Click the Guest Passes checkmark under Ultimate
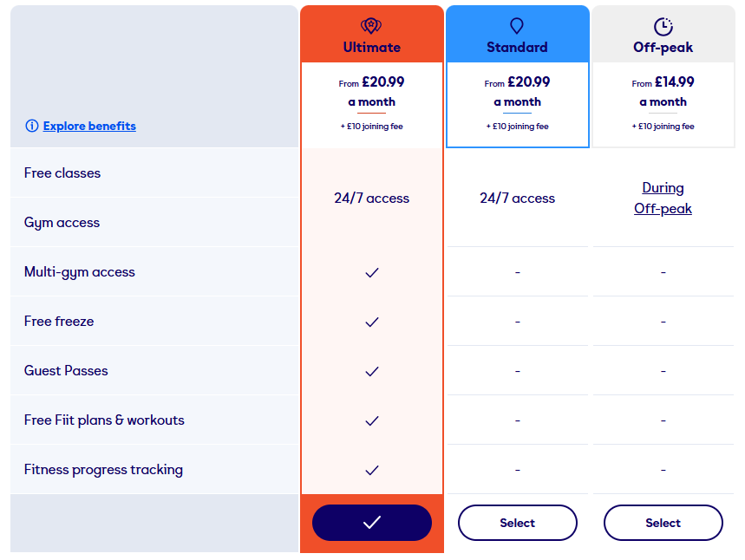 tap(371, 371)
